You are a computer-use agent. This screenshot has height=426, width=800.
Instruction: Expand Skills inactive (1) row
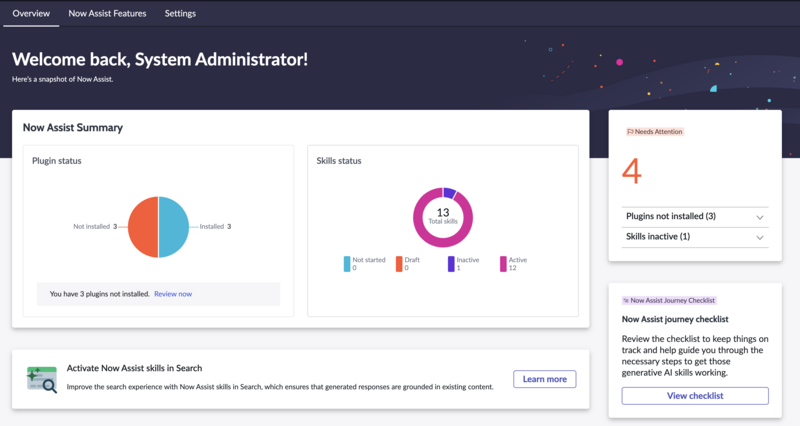tap(695, 237)
